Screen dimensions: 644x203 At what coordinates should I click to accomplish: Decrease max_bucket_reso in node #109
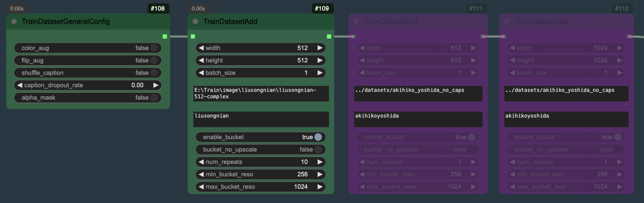tap(201, 186)
